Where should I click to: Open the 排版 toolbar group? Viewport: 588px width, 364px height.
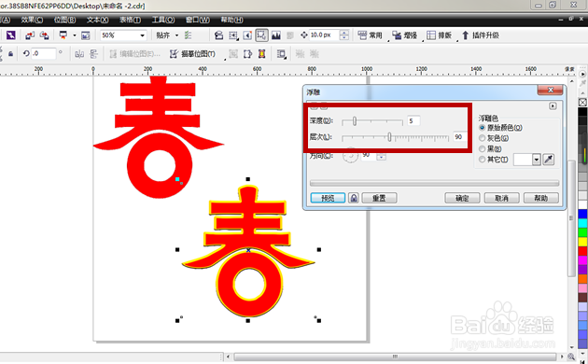440,35
